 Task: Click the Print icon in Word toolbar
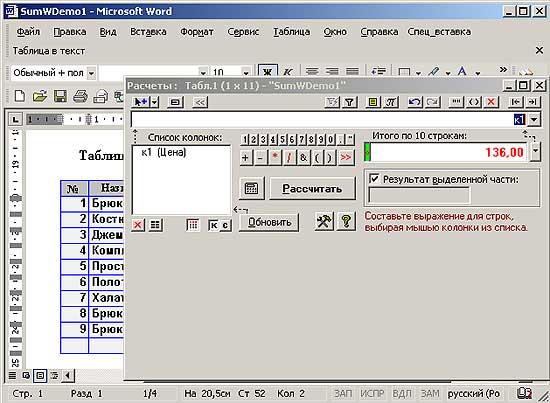80,96
